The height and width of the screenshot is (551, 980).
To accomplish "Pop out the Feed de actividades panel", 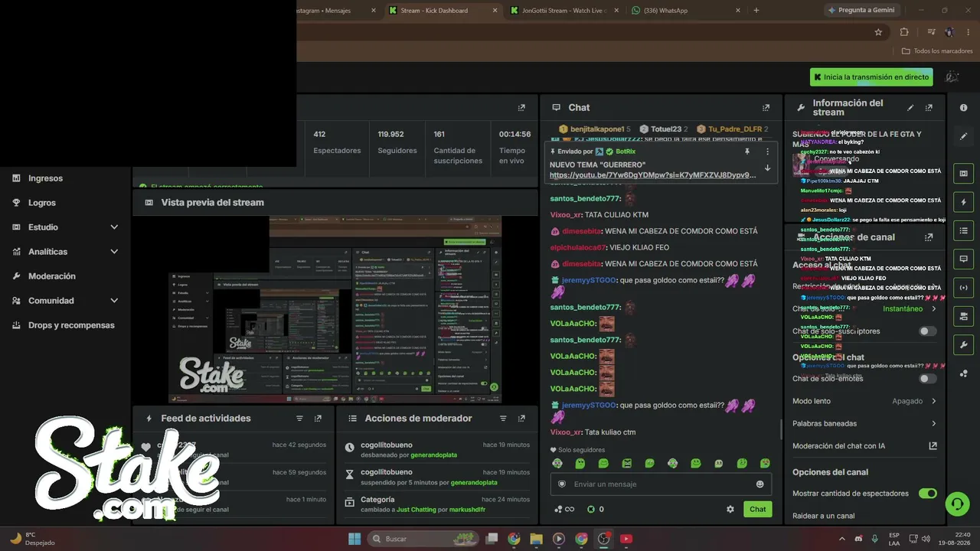I will pyautogui.click(x=318, y=419).
